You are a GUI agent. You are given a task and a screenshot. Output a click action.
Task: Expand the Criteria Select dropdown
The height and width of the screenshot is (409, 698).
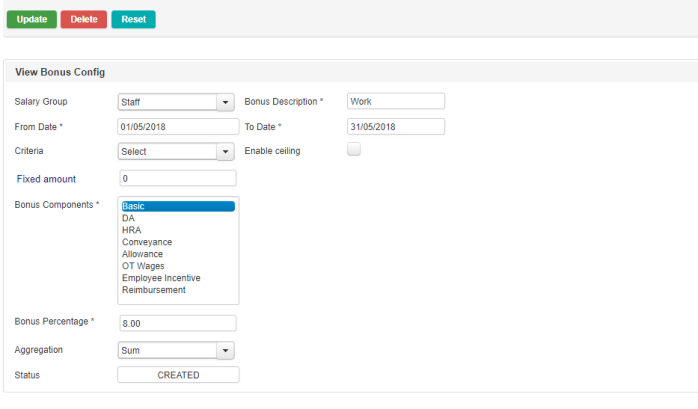175,152
